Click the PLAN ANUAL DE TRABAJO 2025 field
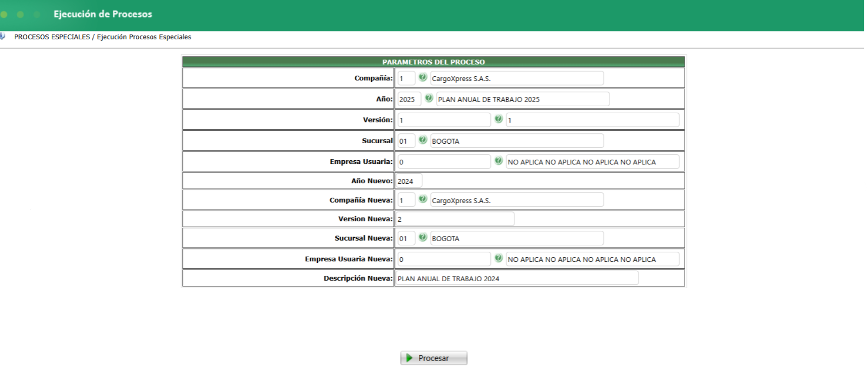Screen dimensions: 868x369 [523, 99]
